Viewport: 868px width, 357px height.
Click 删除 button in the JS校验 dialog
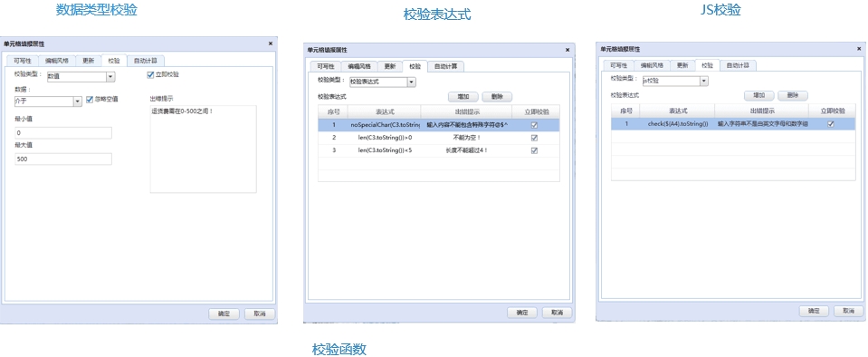(x=793, y=95)
